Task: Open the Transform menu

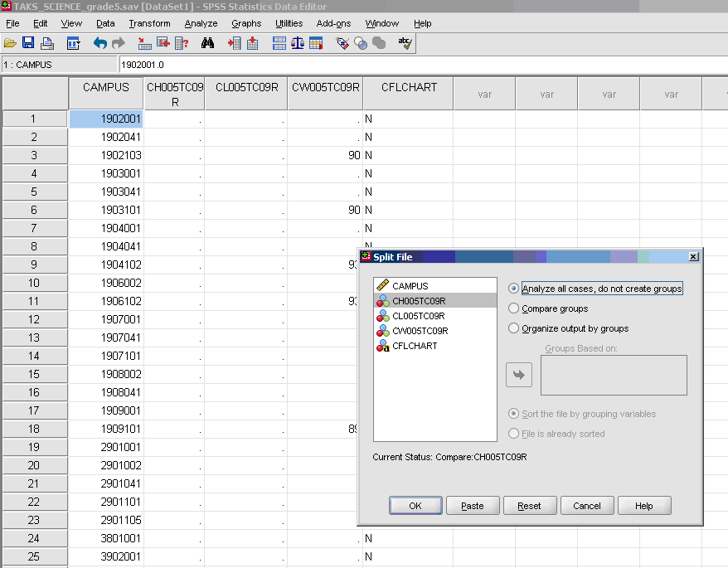Action: (149, 23)
